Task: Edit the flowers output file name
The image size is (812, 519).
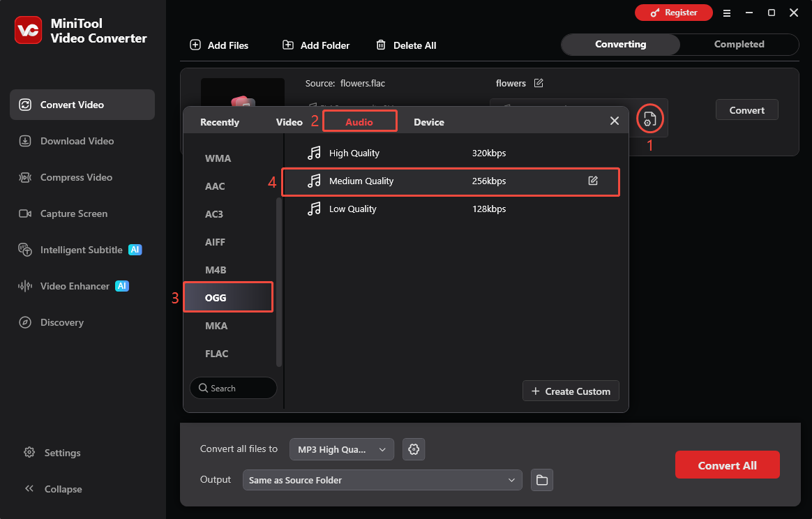Action: click(539, 83)
